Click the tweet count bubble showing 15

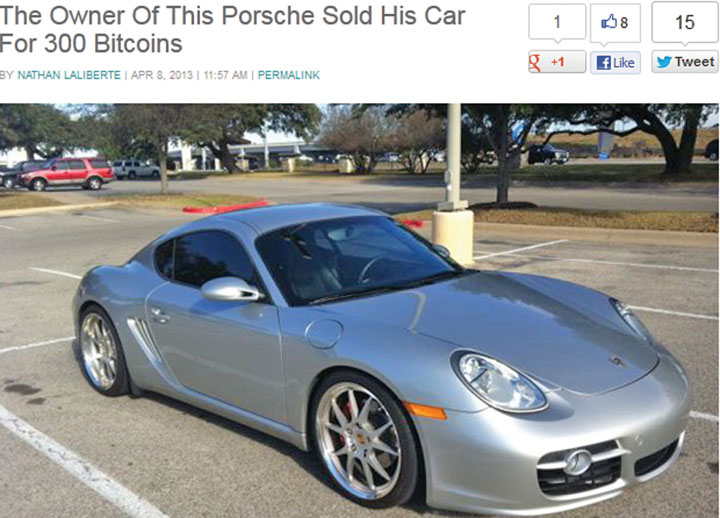(685, 23)
